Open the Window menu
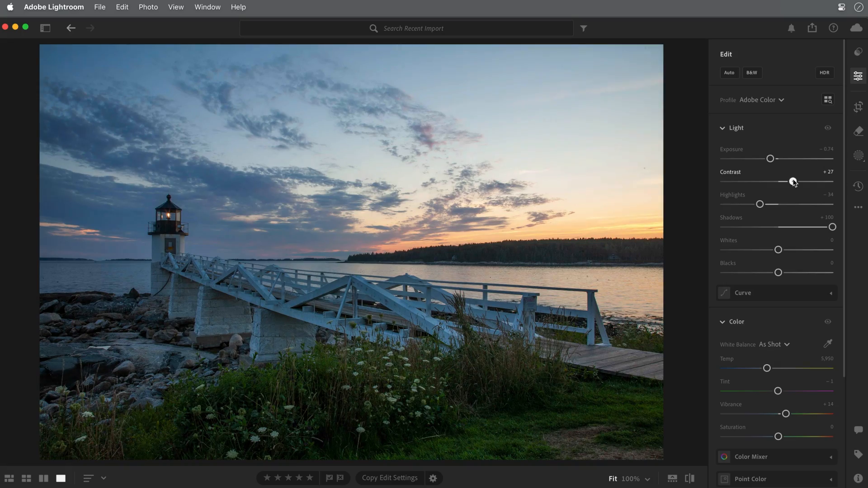The image size is (868, 488). (208, 7)
